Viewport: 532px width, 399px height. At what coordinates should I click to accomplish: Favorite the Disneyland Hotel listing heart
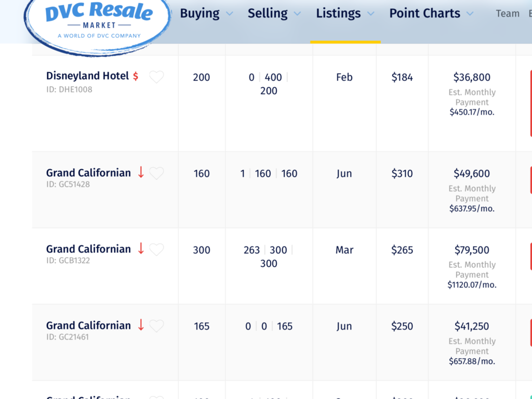click(156, 77)
